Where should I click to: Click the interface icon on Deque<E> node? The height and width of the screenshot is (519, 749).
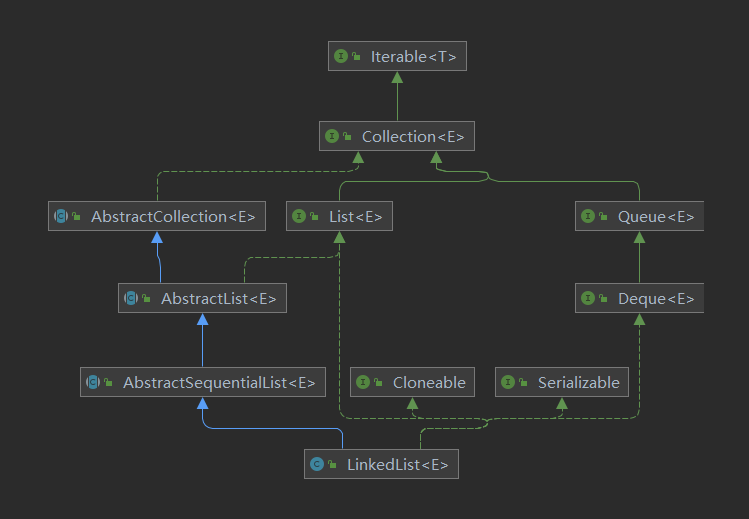pyautogui.click(x=589, y=298)
